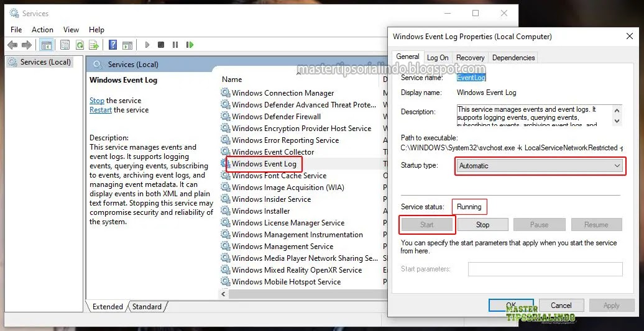Click the gear icon beside Windows Error Reporting Service
This screenshot has width=644, height=331.
tap(225, 140)
